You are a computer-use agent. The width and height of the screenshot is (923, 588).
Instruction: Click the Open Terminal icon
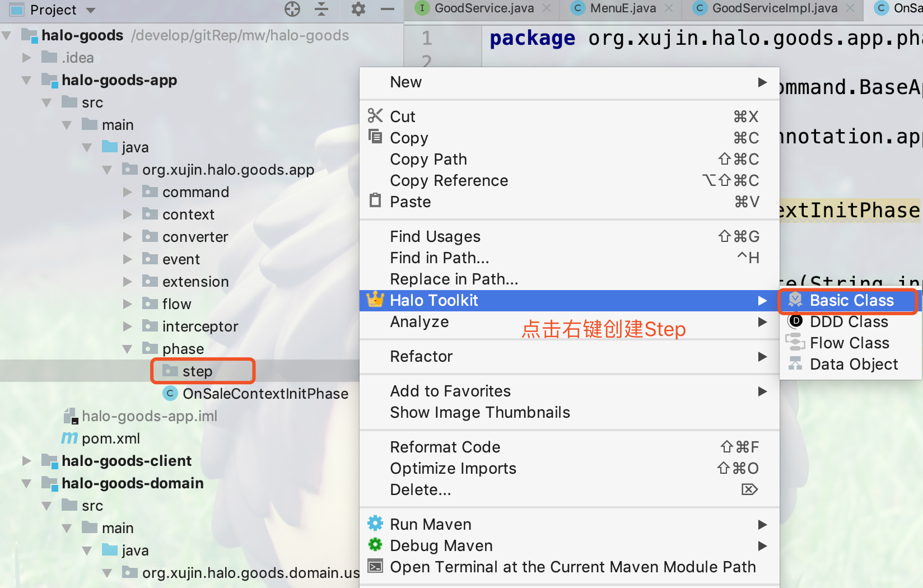[375, 566]
